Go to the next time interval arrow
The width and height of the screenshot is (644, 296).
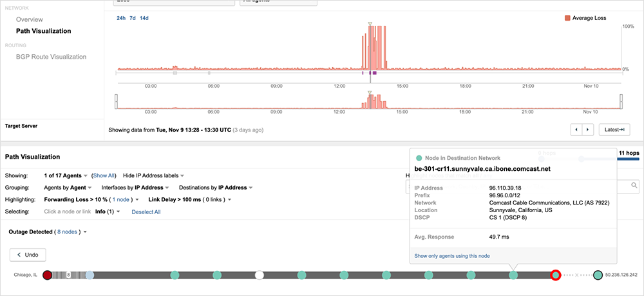(587, 130)
